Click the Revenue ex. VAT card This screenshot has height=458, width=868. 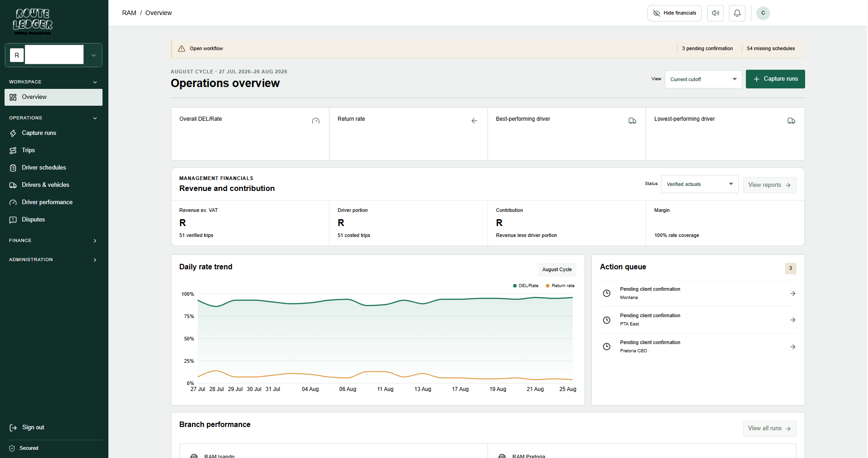click(x=250, y=223)
